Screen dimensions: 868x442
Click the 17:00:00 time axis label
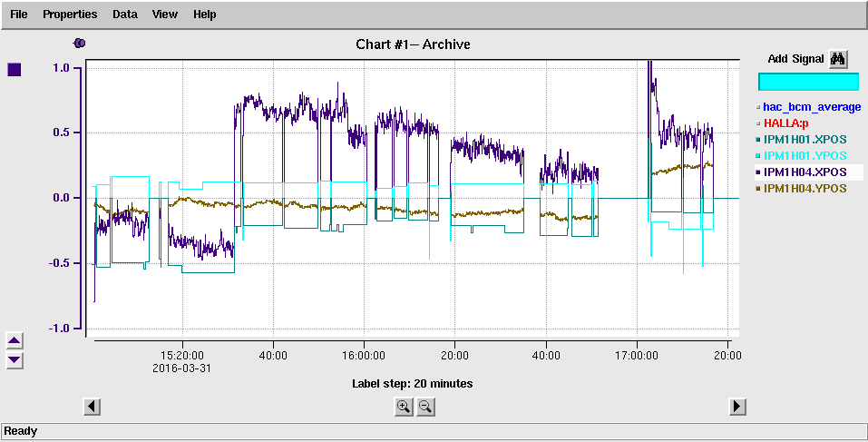(x=637, y=356)
